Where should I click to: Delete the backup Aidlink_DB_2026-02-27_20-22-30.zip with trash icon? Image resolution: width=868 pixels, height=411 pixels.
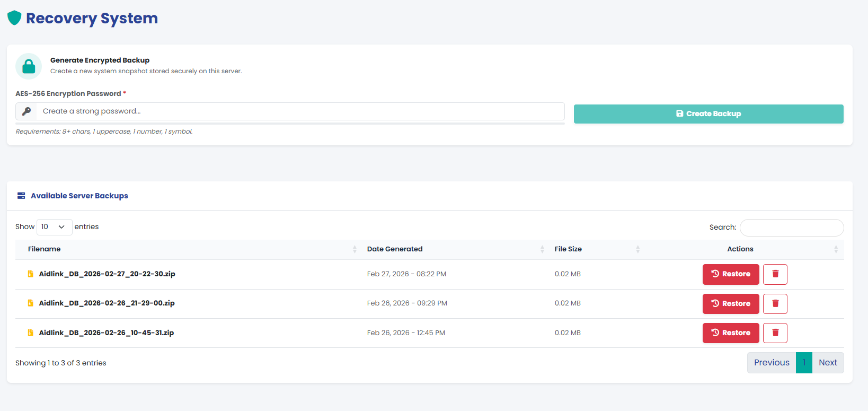coord(775,274)
